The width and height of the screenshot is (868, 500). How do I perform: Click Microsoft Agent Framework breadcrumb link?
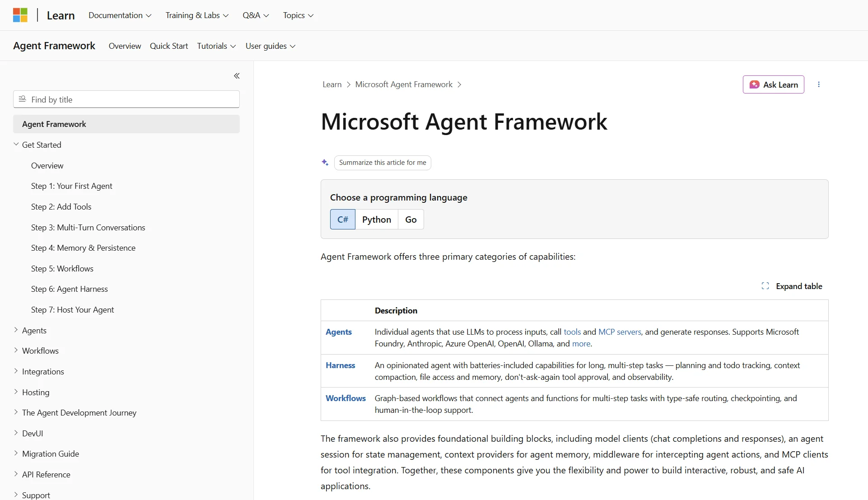(x=404, y=84)
